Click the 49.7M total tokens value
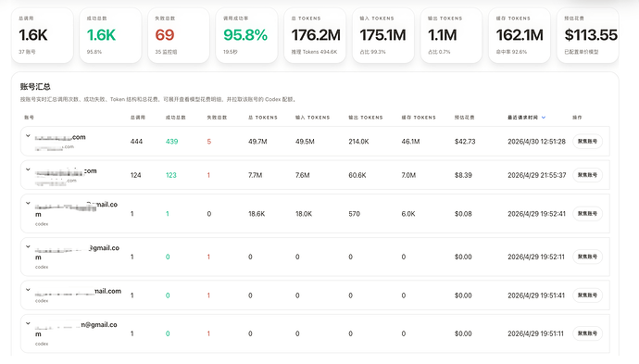The height and width of the screenshot is (364, 639). click(257, 142)
